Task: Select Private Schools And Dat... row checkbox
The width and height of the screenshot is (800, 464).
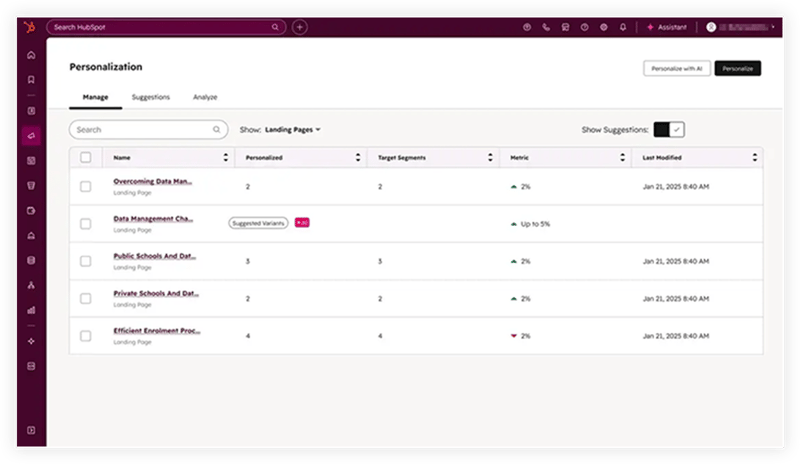Action: tap(86, 298)
